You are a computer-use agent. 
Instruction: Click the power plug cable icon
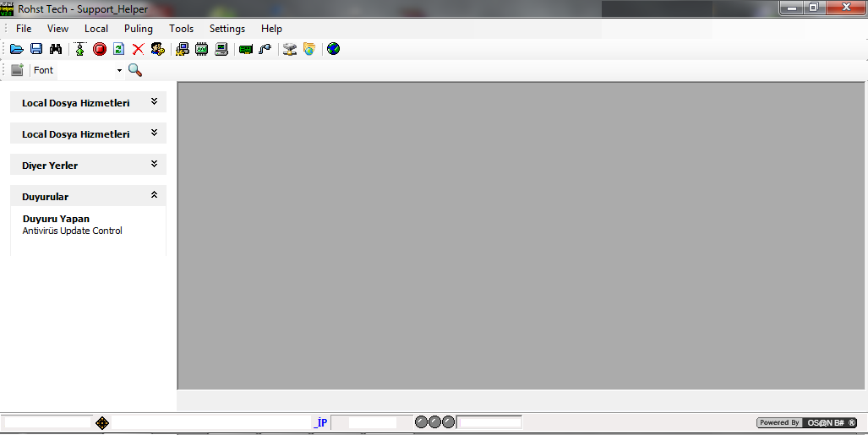(265, 49)
